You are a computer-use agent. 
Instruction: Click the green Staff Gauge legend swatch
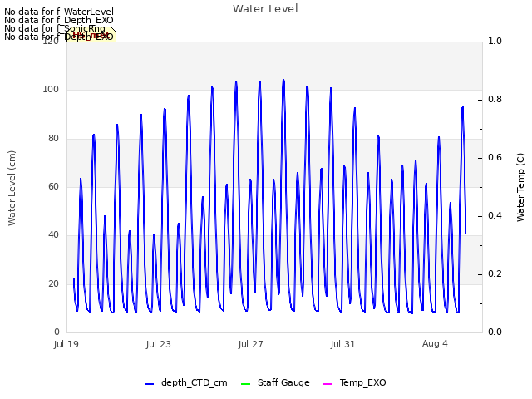tap(245, 384)
